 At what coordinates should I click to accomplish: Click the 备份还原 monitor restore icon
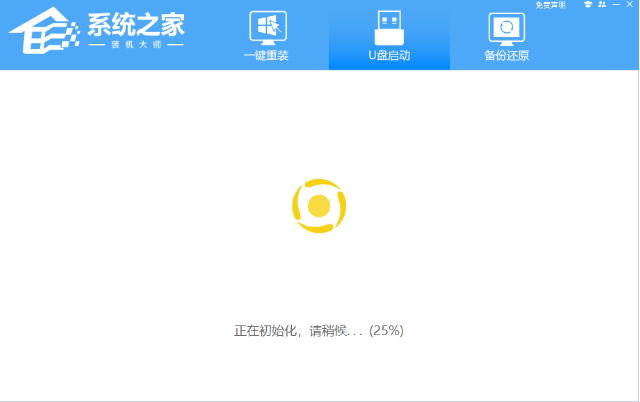coord(507,26)
